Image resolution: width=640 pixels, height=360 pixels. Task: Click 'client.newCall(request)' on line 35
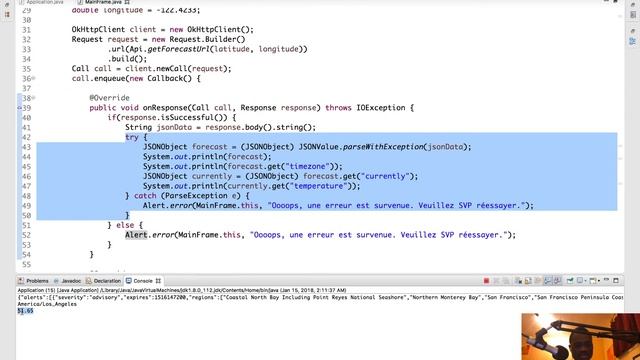tap(176, 69)
